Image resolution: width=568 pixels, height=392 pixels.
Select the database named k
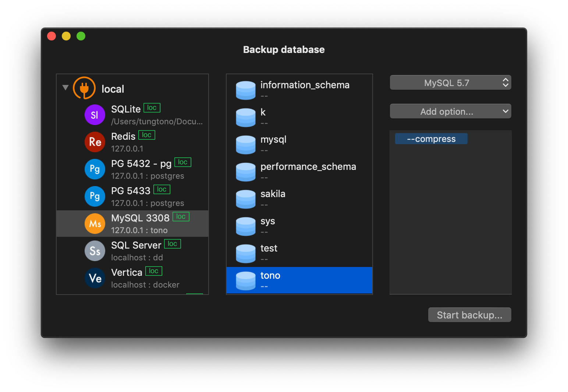coord(263,112)
